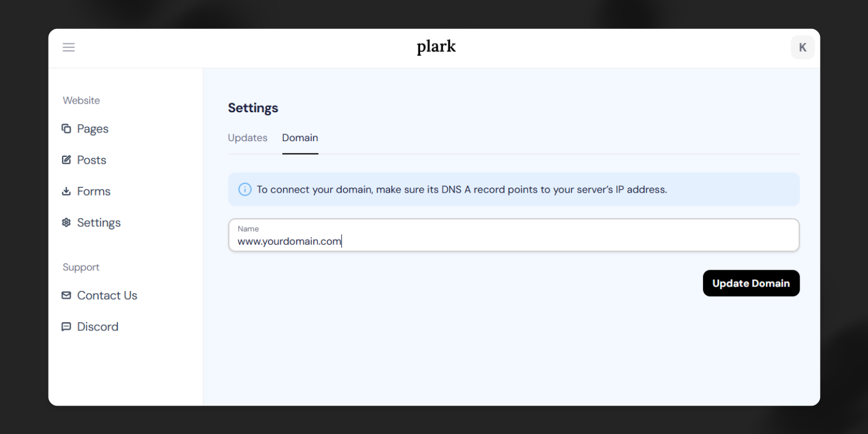Click the plark logo

(436, 47)
